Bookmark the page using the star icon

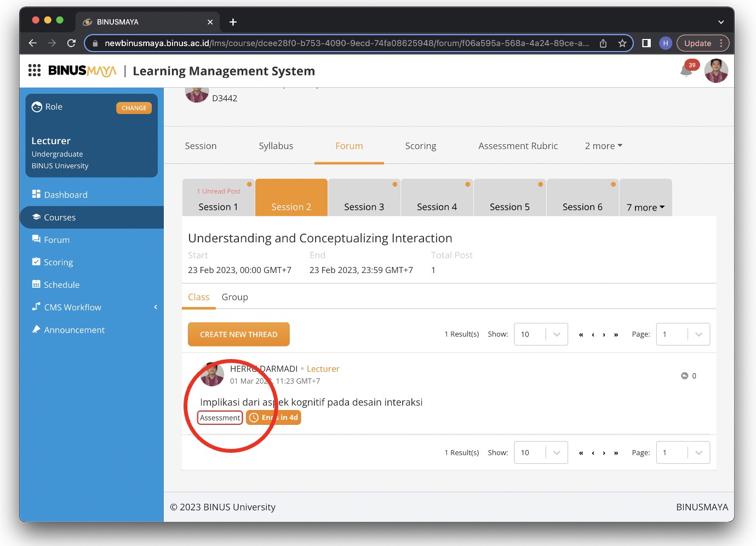click(x=622, y=43)
